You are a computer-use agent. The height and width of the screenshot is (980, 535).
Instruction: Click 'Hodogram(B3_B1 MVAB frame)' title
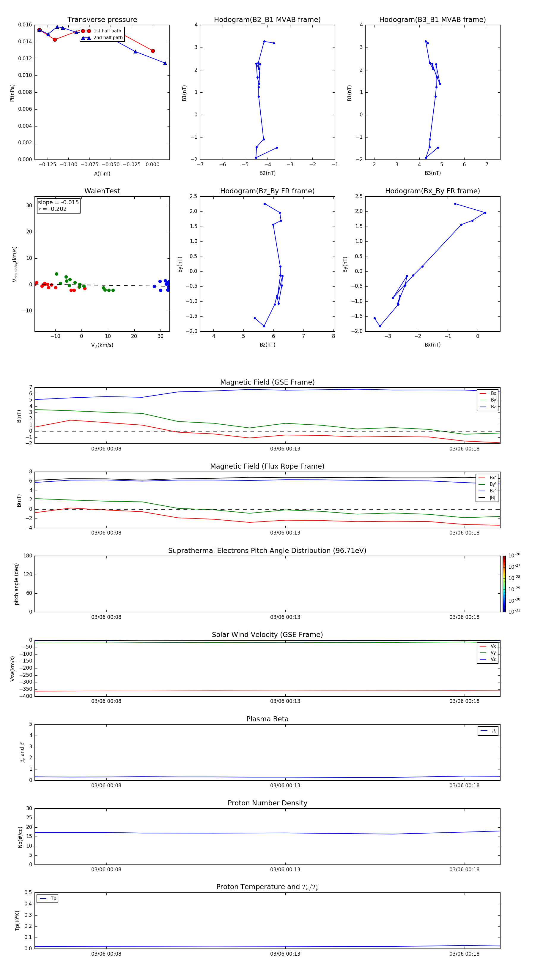(x=432, y=20)
